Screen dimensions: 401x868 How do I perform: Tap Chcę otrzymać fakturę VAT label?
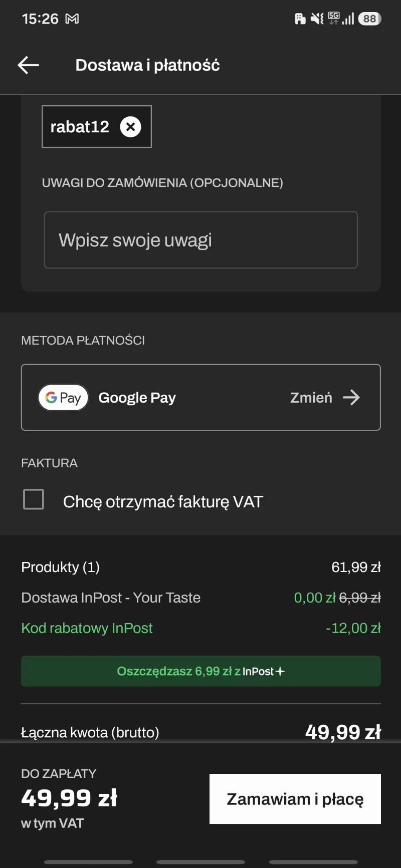(x=163, y=502)
